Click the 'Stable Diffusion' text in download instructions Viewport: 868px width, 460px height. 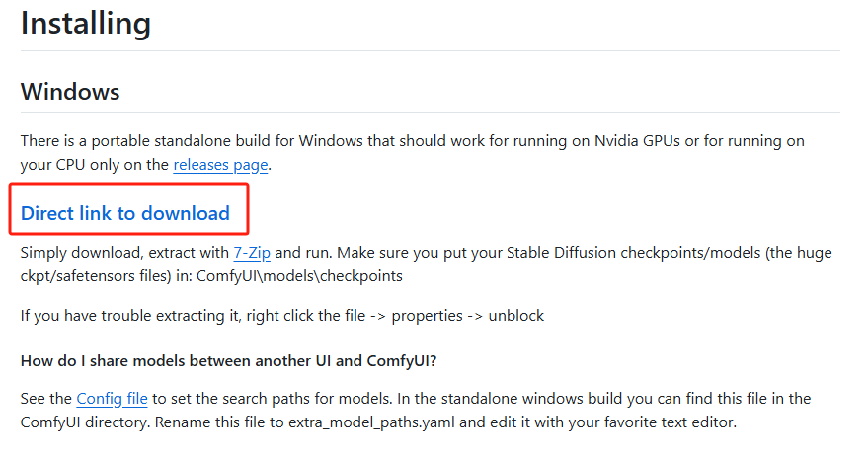[x=561, y=253]
